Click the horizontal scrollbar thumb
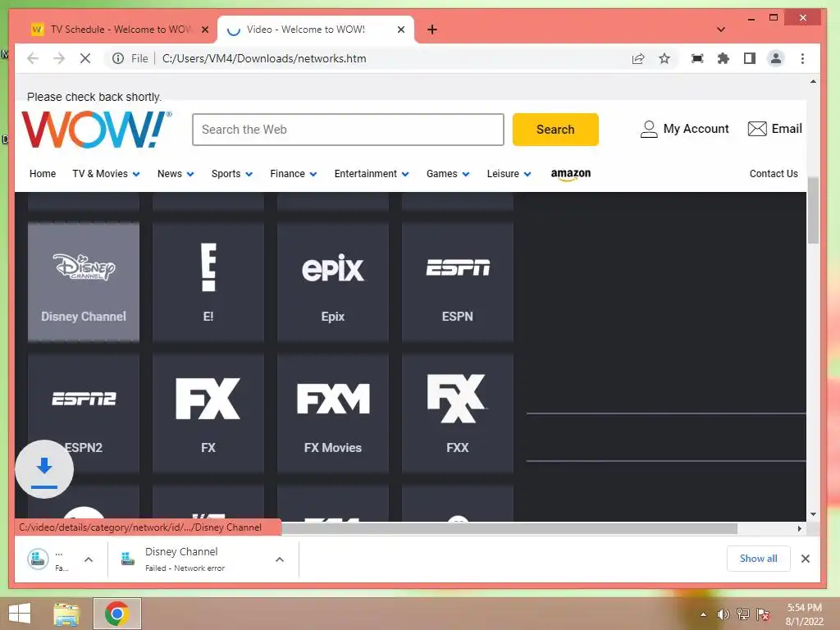Viewport: 840px width, 630px height. [509, 529]
